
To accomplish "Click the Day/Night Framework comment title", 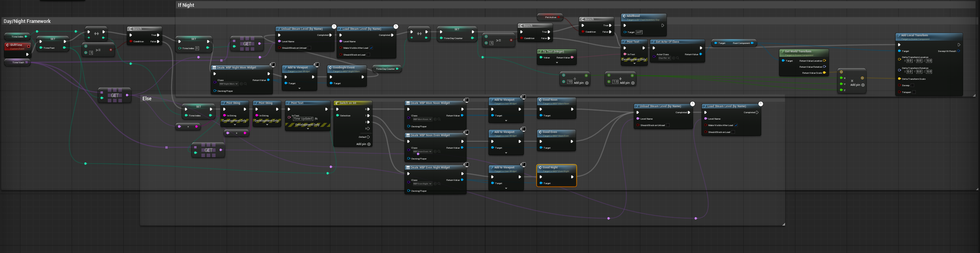I will tap(27, 21).
